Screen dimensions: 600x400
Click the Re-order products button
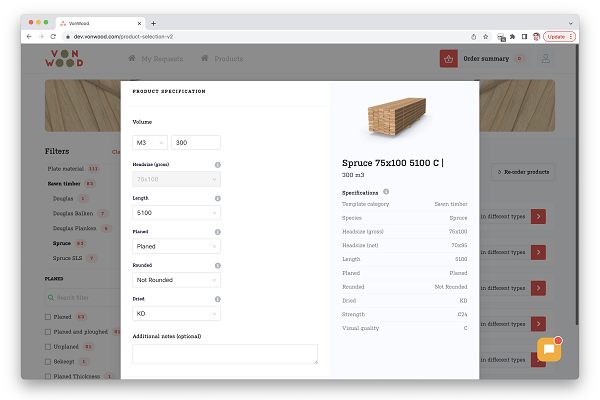[x=523, y=172]
